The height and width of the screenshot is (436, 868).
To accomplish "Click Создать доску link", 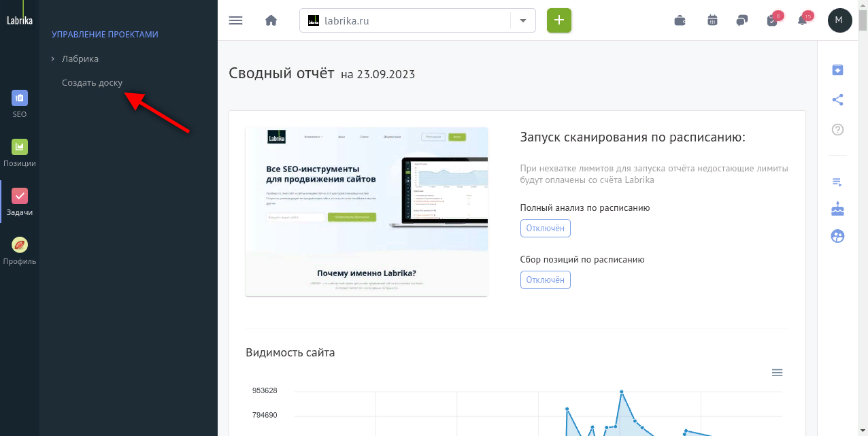I will click(93, 82).
